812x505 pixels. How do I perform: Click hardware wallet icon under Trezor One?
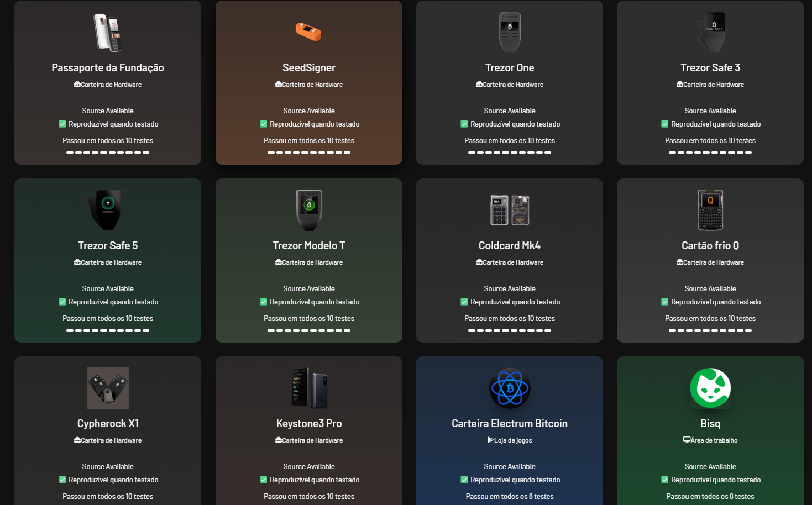point(479,85)
